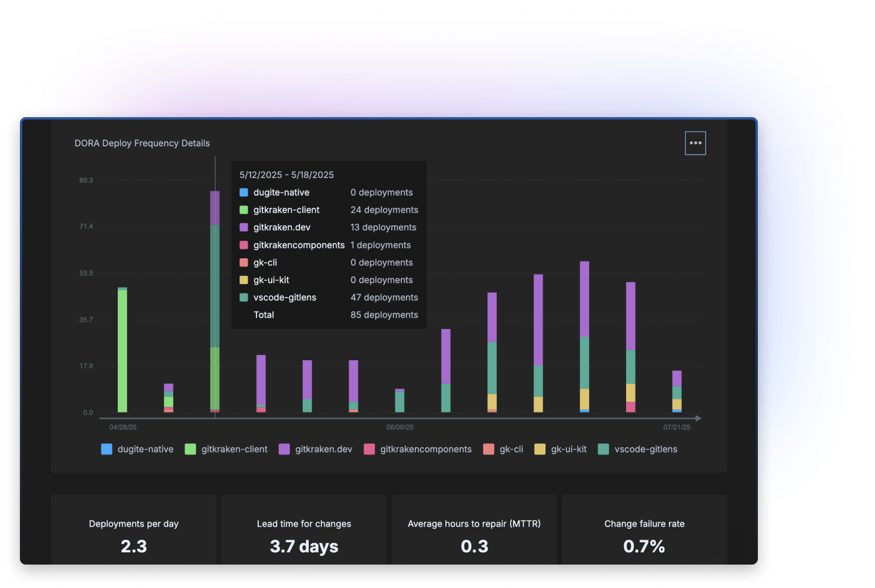Click the gk-cli legend swatch
Image resolution: width=875 pixels, height=588 pixels.
[x=488, y=449]
